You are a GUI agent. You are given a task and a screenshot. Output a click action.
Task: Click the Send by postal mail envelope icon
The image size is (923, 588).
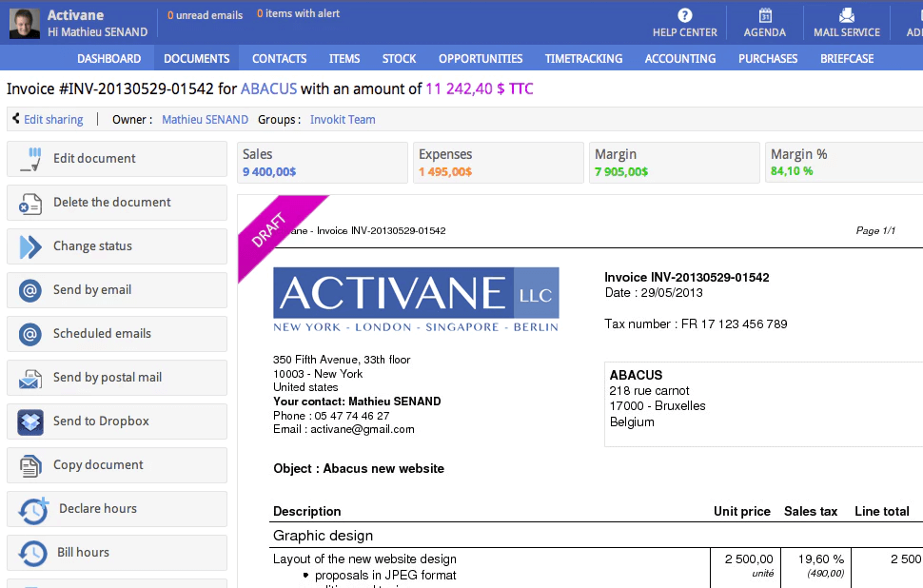[30, 379]
